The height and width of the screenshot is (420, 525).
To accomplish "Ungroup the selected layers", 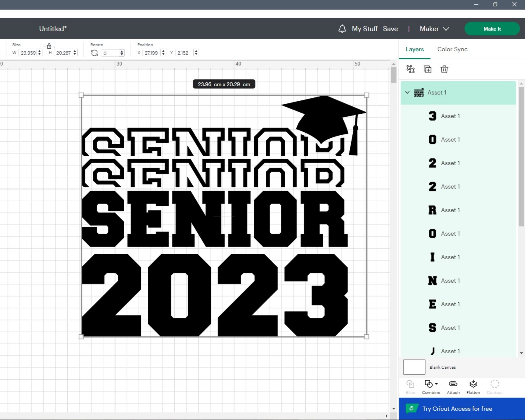I will coord(411,69).
